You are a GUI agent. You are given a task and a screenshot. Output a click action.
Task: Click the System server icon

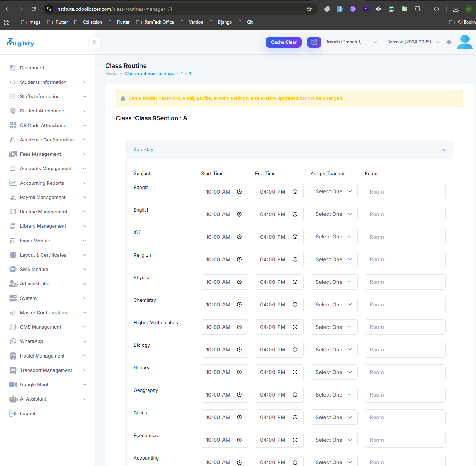(x=13, y=298)
